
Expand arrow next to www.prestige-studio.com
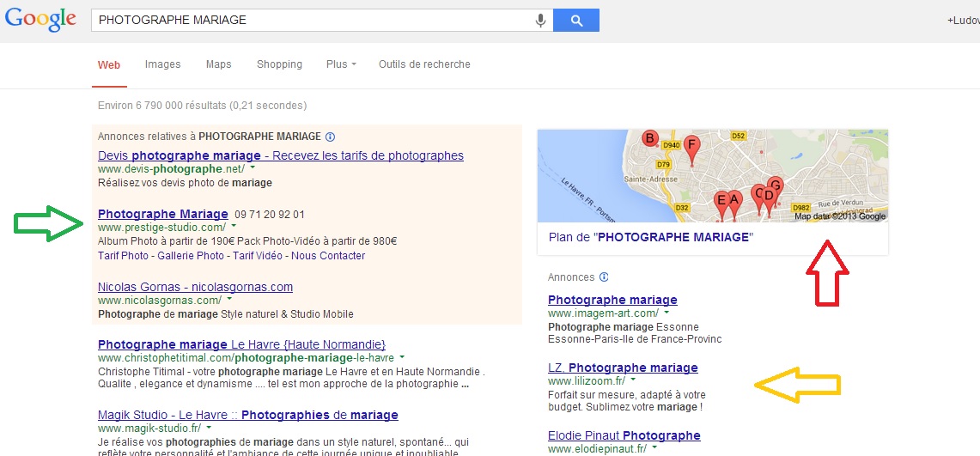(x=234, y=227)
